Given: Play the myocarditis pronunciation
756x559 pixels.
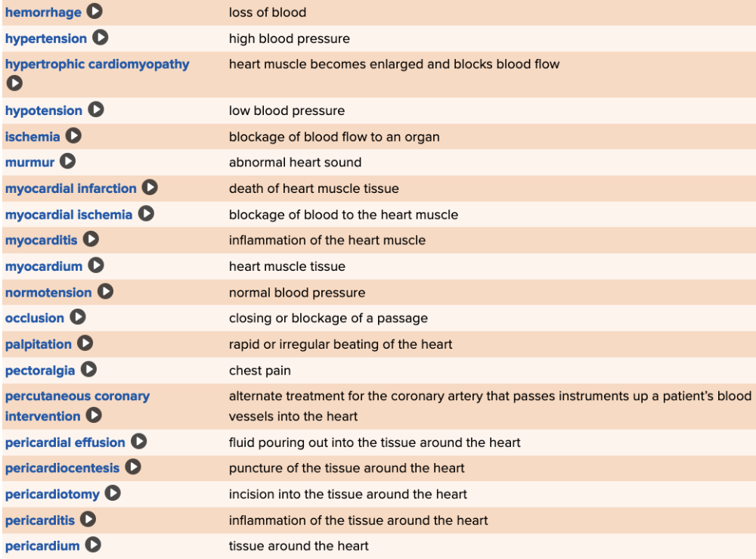Looking at the screenshot, I should [x=91, y=240].
